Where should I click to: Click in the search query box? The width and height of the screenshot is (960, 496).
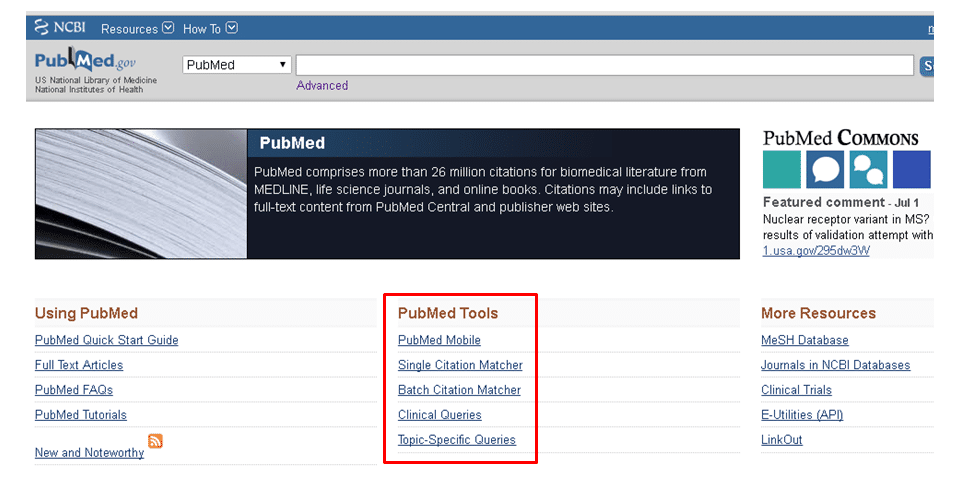coord(605,65)
